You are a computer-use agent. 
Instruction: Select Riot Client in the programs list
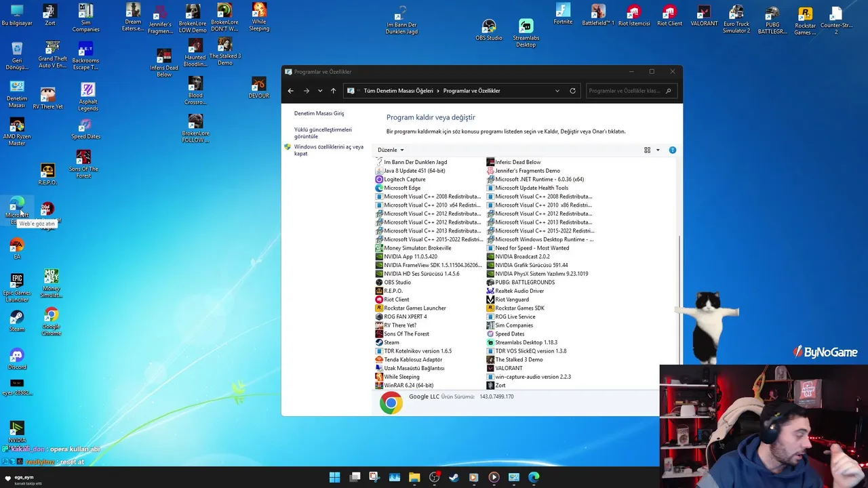point(397,300)
